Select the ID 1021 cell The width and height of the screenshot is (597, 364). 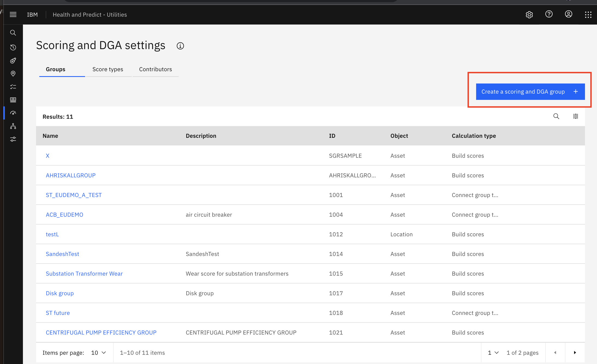click(336, 333)
